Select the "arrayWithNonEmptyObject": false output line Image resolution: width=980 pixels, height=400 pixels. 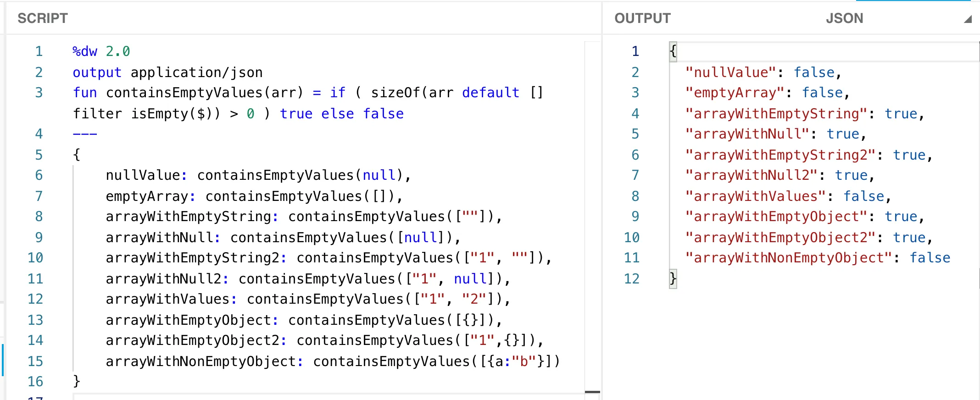click(x=818, y=258)
